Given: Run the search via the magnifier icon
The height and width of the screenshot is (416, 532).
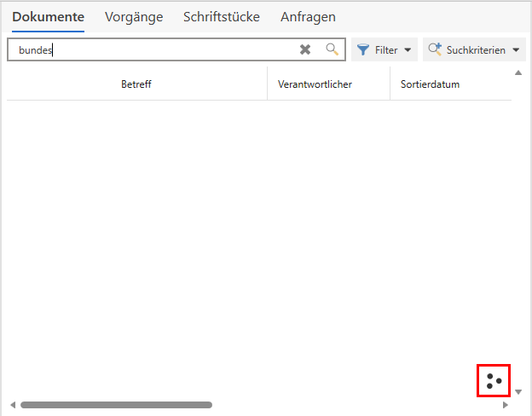Looking at the screenshot, I should [x=332, y=50].
